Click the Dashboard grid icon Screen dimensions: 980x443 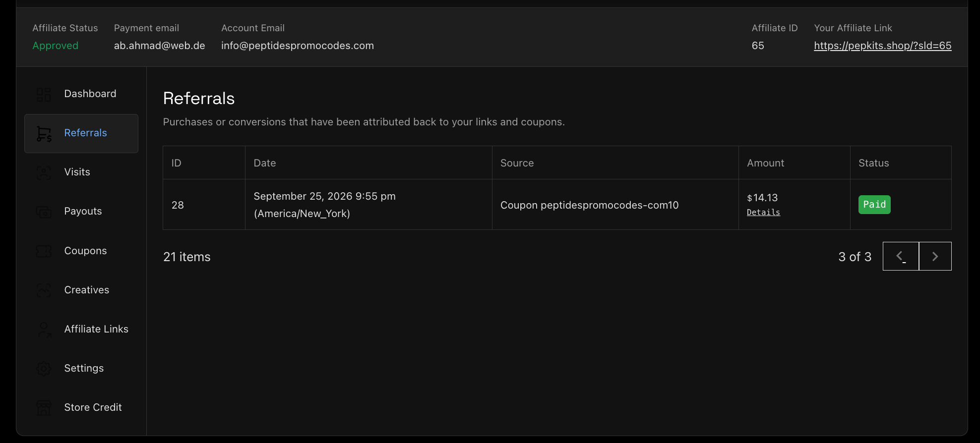(x=44, y=94)
